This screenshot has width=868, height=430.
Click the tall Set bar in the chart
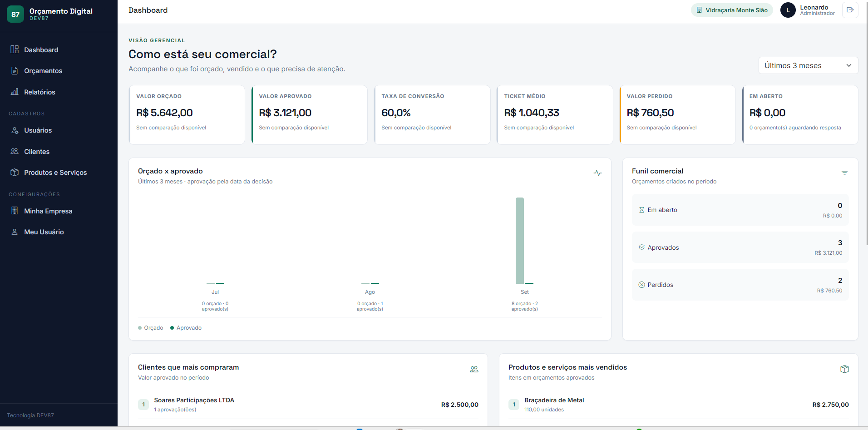point(520,241)
